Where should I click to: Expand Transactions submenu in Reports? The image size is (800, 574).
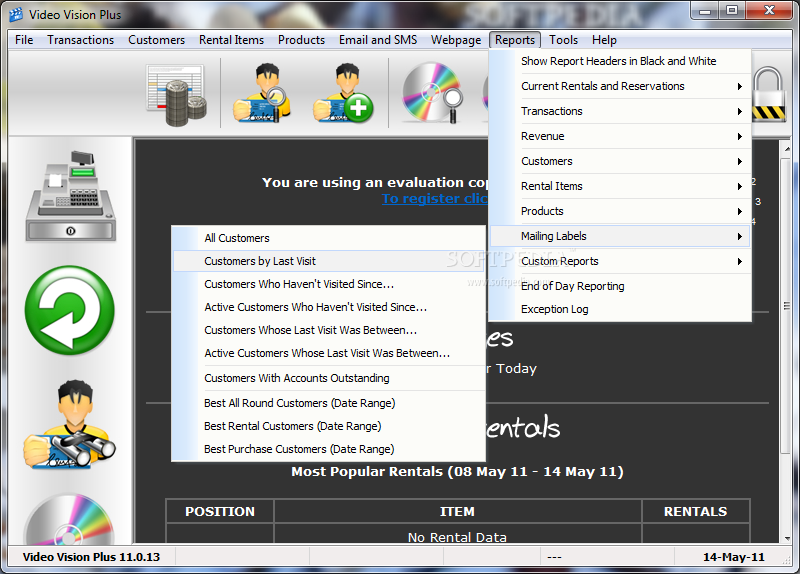[x=620, y=111]
